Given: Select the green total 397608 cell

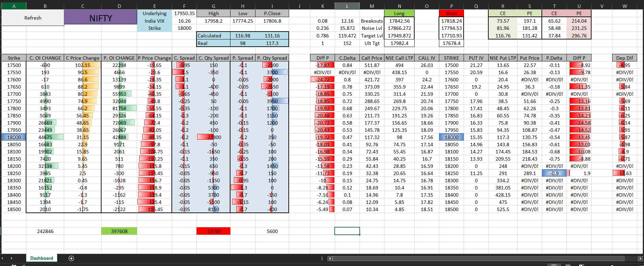Looking at the screenshot, I should point(119,231).
